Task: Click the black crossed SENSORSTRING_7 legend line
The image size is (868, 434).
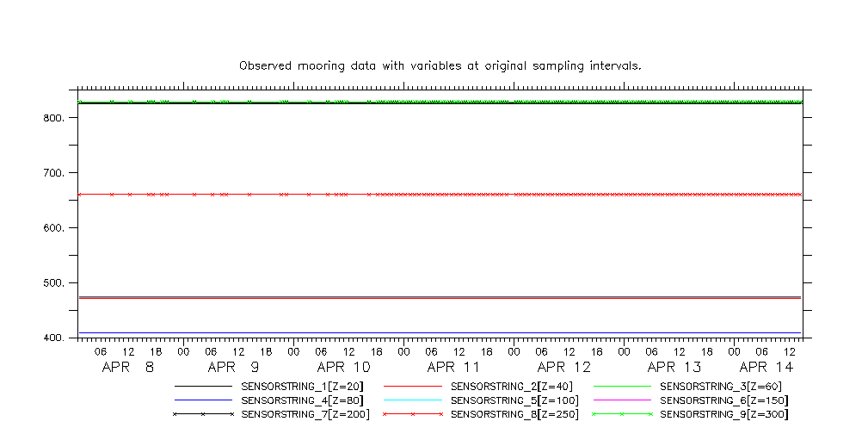Action: coord(203,414)
